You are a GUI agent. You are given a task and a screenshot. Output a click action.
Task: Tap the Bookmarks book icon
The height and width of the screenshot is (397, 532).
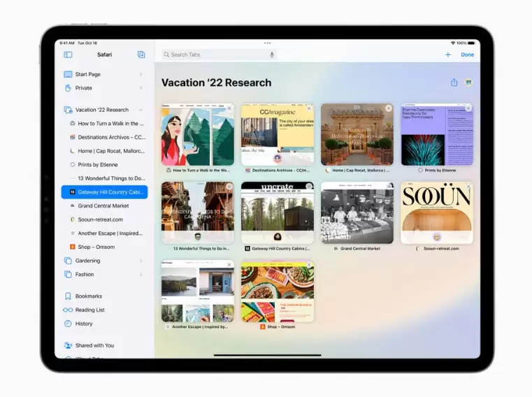pos(68,296)
